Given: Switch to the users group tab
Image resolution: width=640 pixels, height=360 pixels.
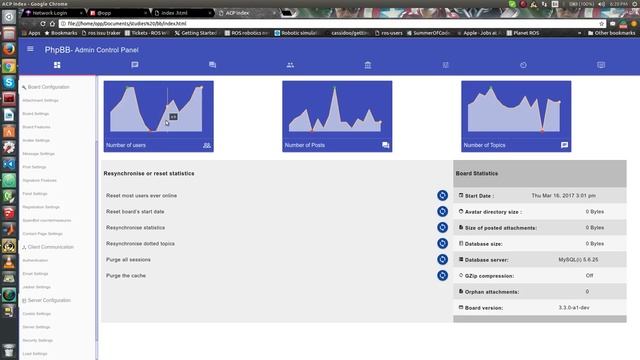Looking at the screenshot, I should tap(290, 65).
